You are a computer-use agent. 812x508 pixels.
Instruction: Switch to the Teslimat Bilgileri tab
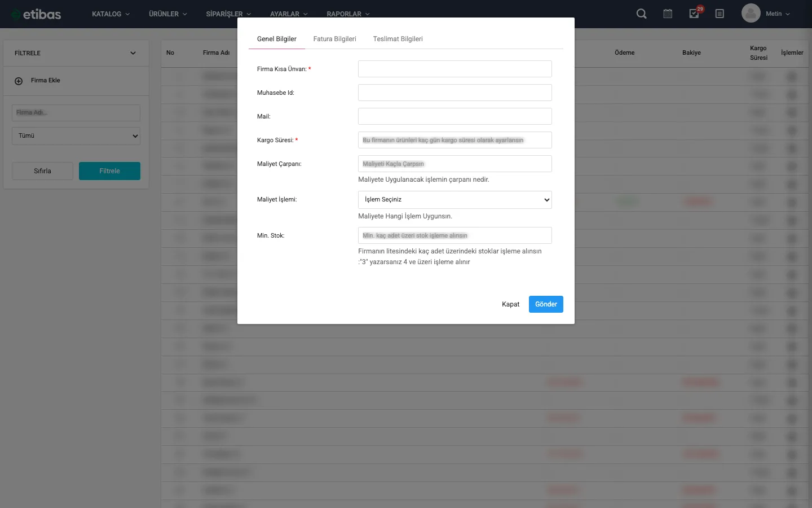pyautogui.click(x=398, y=39)
